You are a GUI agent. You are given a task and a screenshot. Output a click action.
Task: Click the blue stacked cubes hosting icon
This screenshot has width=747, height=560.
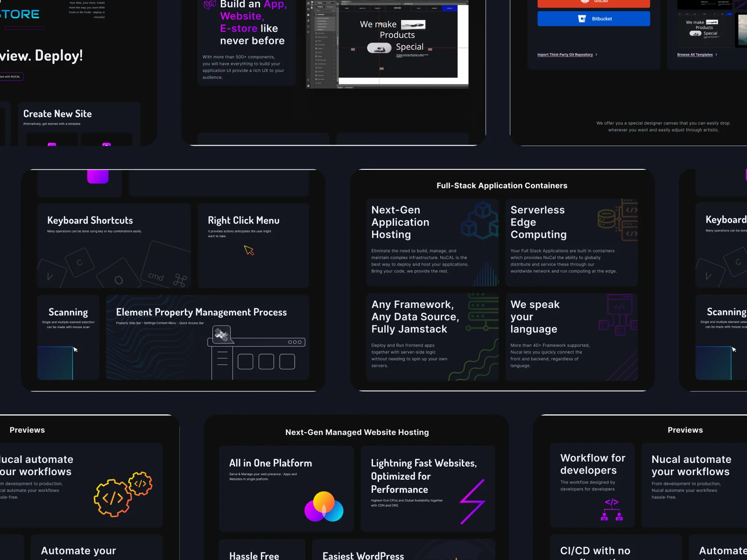pos(479,220)
